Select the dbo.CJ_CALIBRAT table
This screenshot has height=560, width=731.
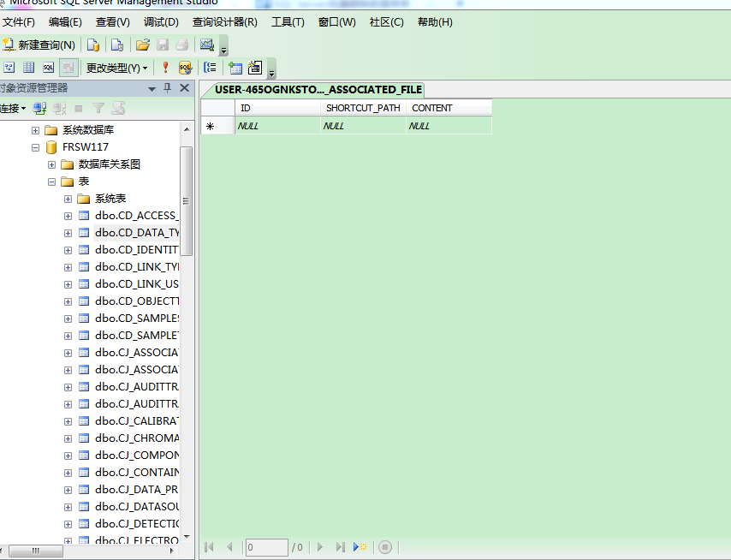point(137,421)
